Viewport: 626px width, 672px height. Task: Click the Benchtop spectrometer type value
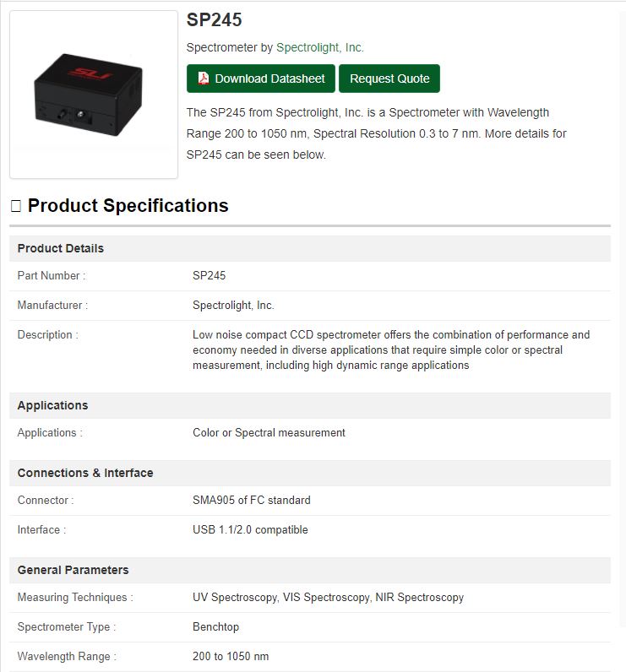(215, 626)
